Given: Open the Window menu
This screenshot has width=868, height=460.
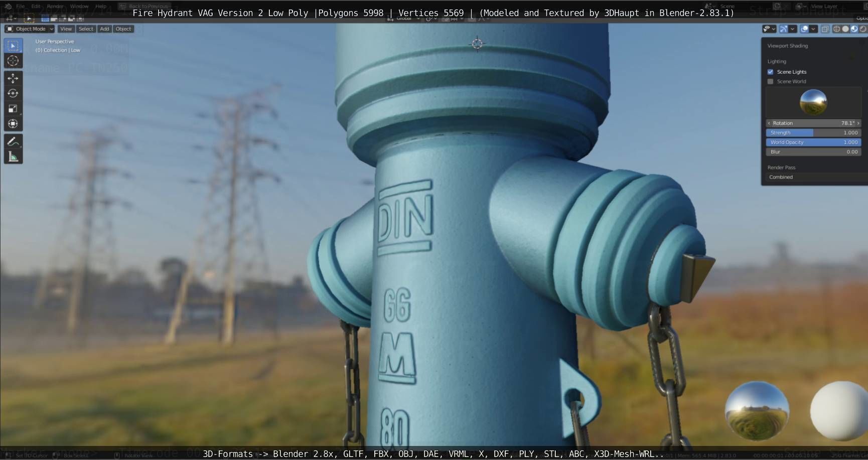Looking at the screenshot, I should point(79,7).
